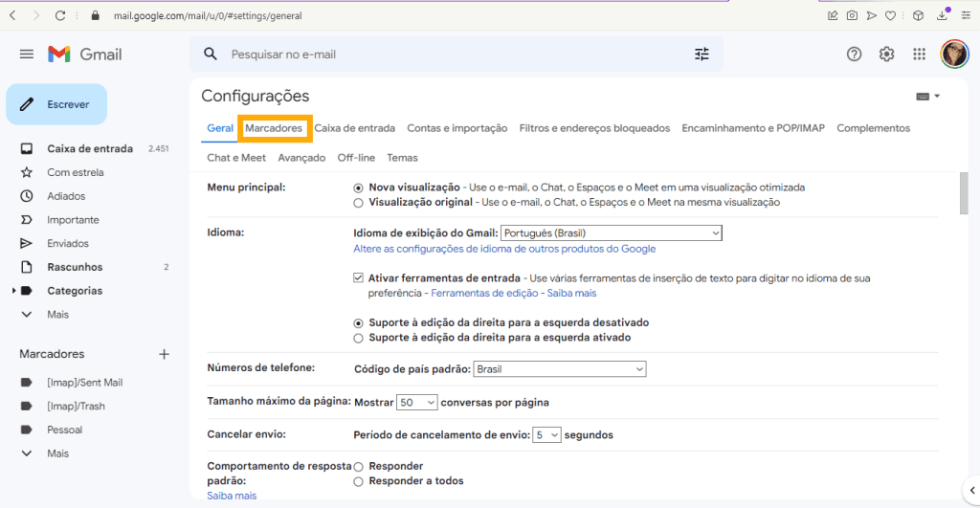Click the Pesquisar no e-mail search field
Viewport: 980px width, 508px height.
pyautogui.click(x=457, y=55)
